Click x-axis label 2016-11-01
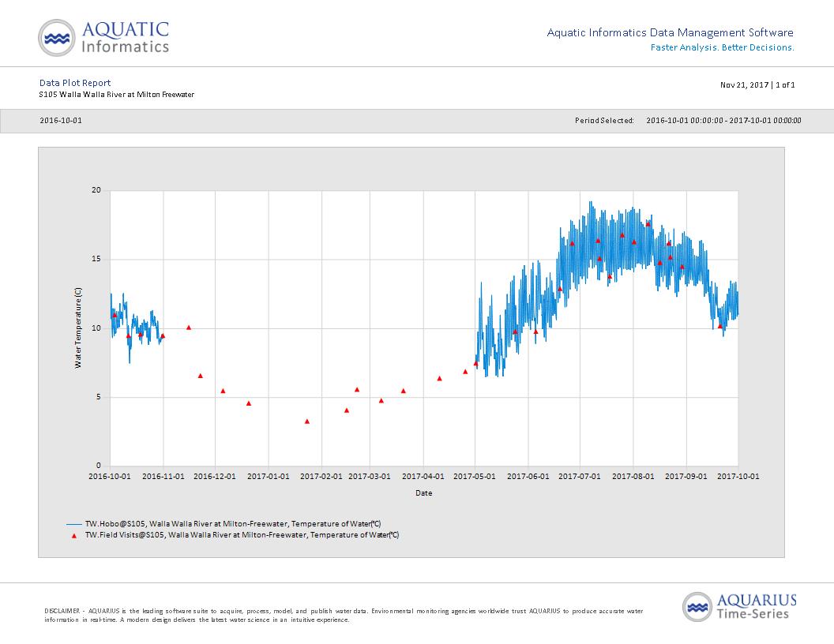 (163, 476)
